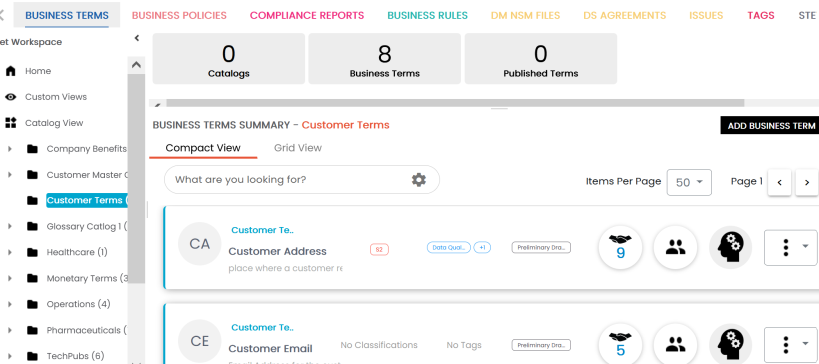Open people icon for Customer Address
The width and height of the screenshot is (819, 364).
tap(675, 248)
